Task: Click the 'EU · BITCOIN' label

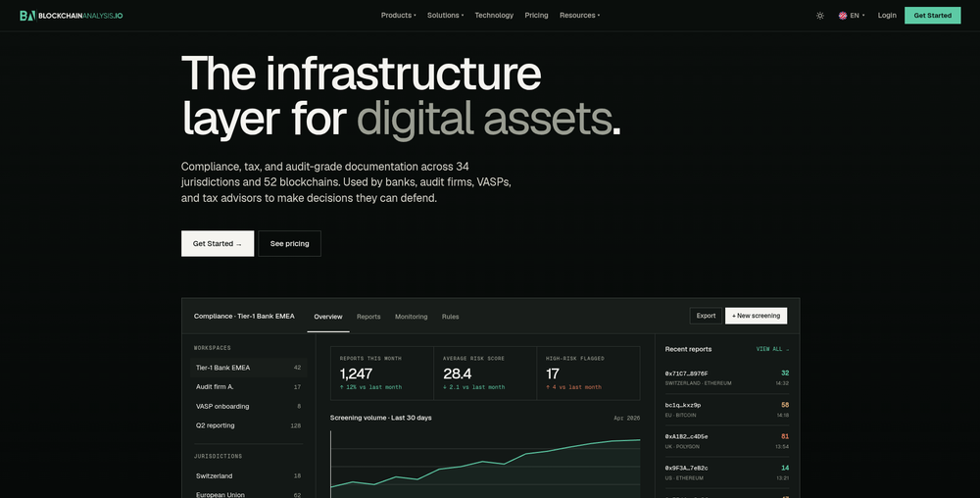Action: pyautogui.click(x=681, y=415)
